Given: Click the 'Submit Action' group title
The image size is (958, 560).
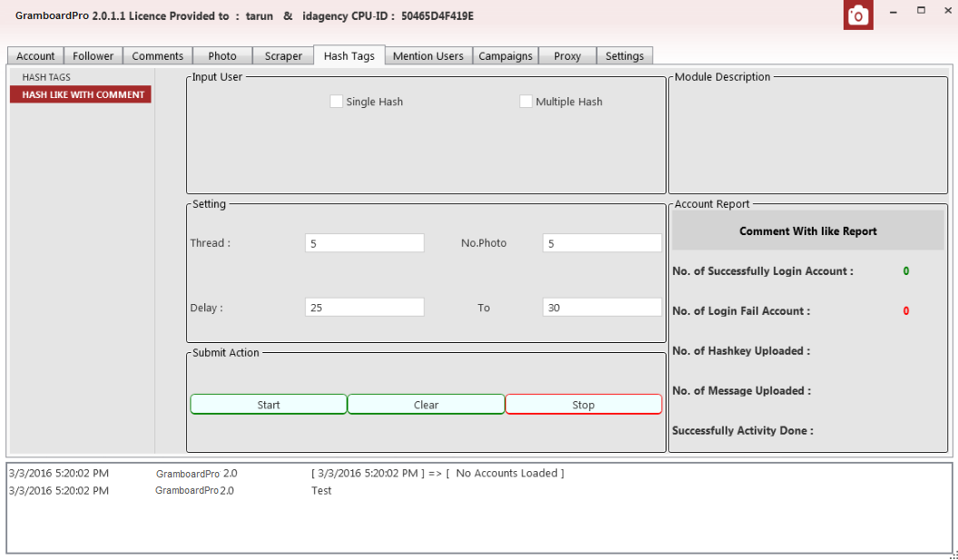Looking at the screenshot, I should 225,352.
